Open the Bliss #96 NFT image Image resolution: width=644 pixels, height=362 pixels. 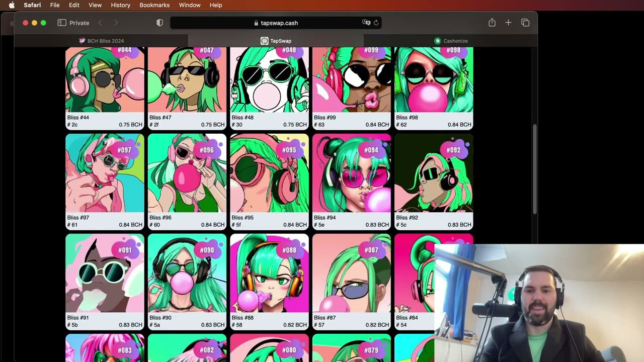[x=187, y=173]
